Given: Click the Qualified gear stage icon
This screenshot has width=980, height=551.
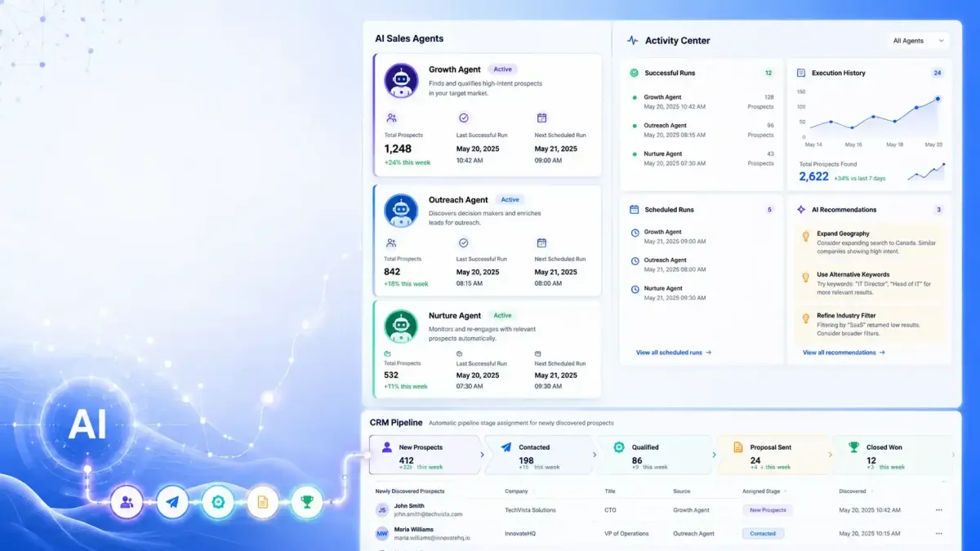Looking at the screenshot, I should (619, 447).
